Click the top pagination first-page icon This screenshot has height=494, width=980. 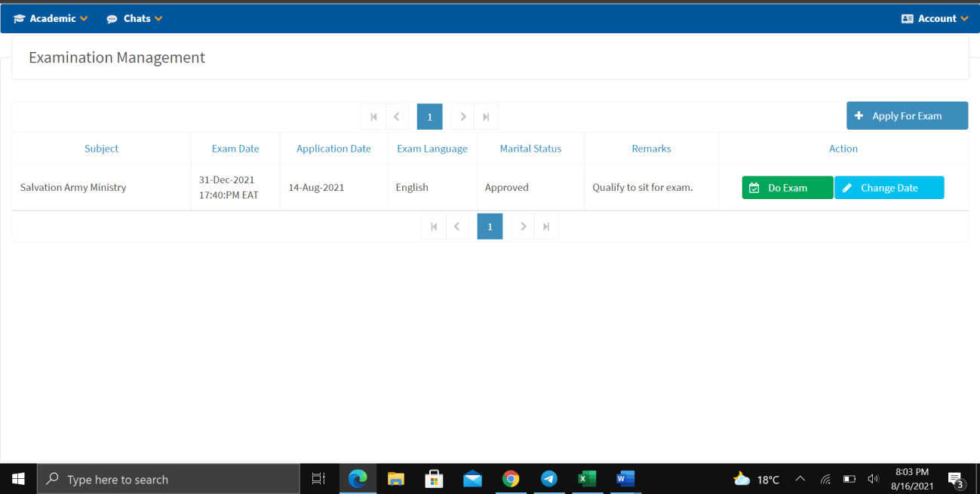pos(373,117)
